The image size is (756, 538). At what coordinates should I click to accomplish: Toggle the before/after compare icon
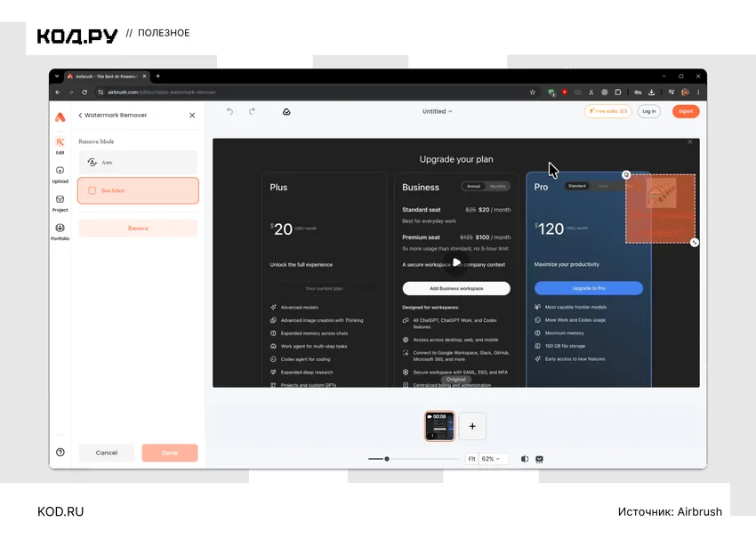pos(525,459)
